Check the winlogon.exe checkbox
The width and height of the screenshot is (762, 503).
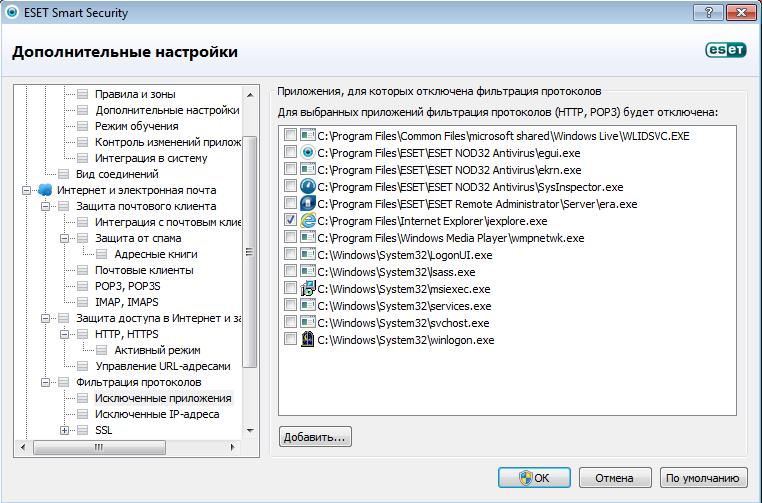point(290,339)
